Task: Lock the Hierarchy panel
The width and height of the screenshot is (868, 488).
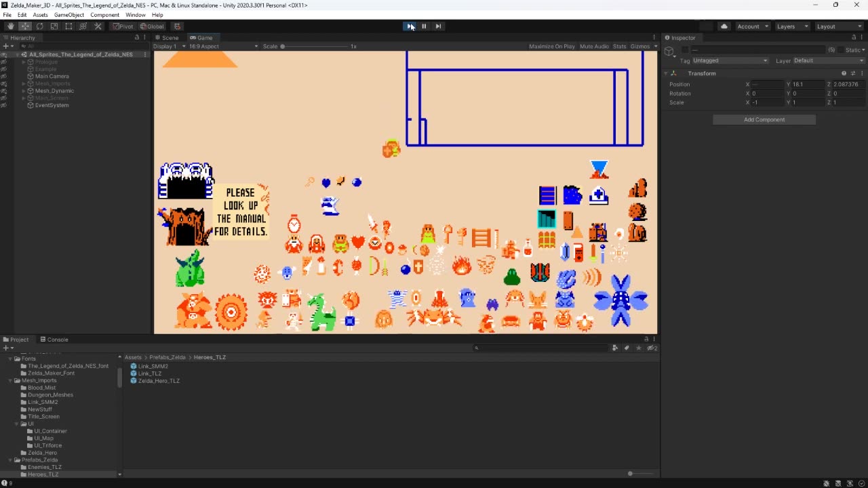Action: click(x=137, y=37)
